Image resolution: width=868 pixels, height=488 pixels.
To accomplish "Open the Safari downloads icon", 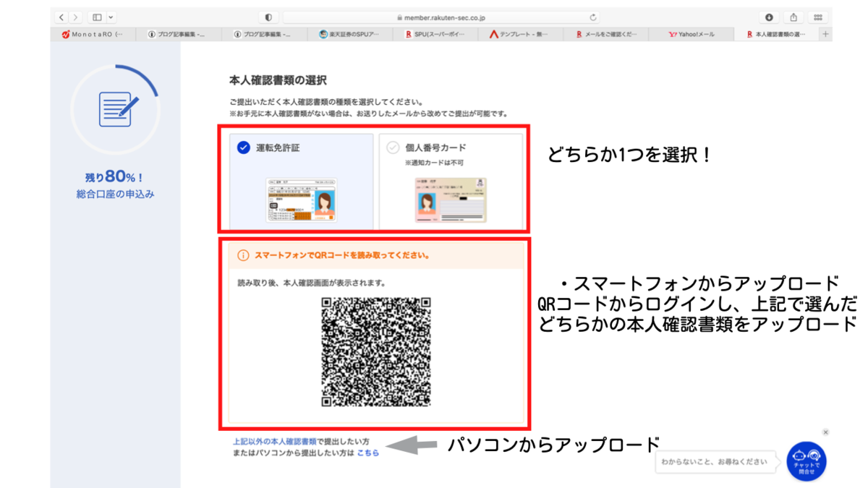I will (770, 17).
